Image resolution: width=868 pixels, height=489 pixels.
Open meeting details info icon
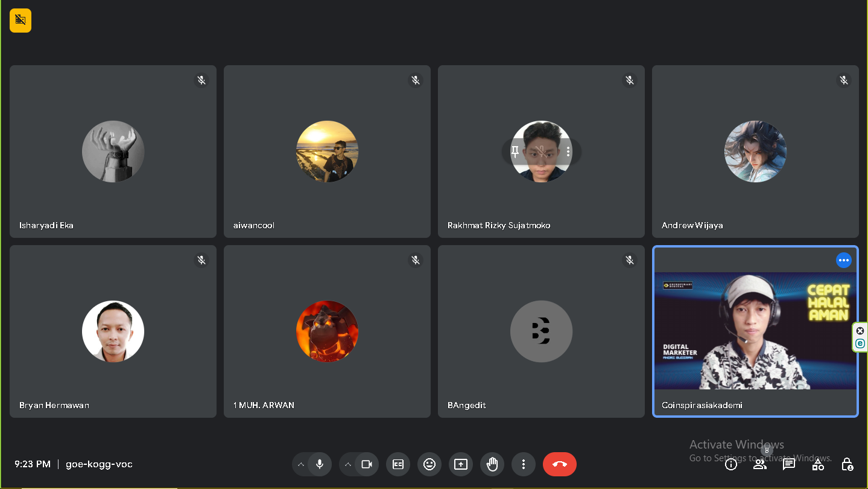[x=731, y=464]
